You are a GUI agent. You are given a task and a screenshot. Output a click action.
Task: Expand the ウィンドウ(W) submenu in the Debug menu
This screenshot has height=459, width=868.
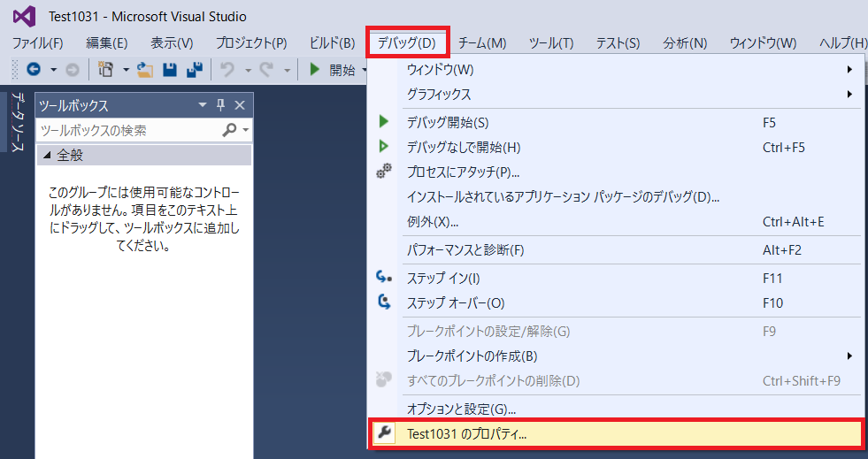(616, 70)
